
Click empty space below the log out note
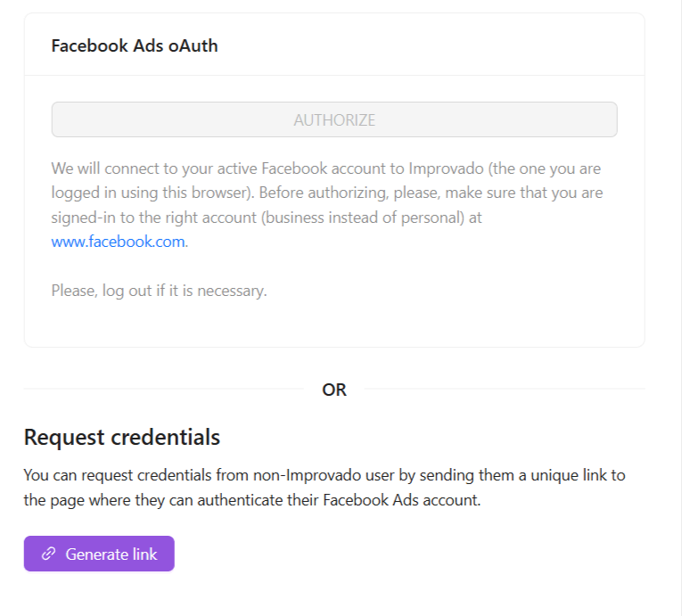coord(334,323)
